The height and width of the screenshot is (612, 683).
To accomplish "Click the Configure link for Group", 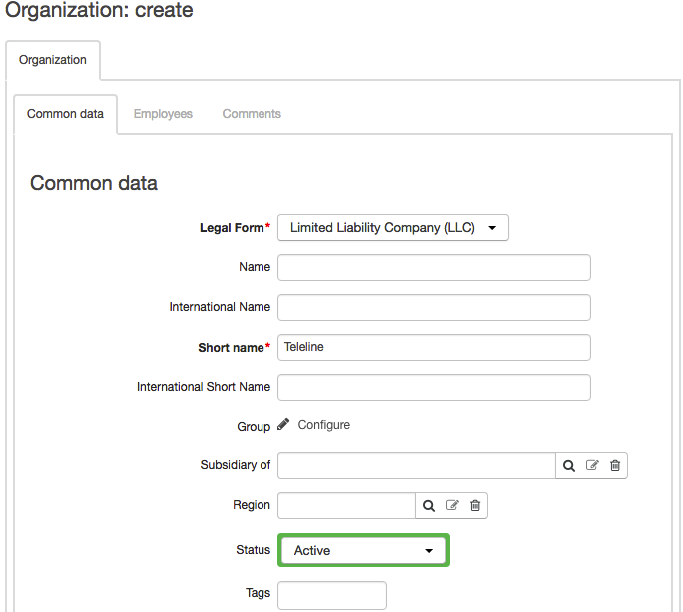I will coord(324,425).
